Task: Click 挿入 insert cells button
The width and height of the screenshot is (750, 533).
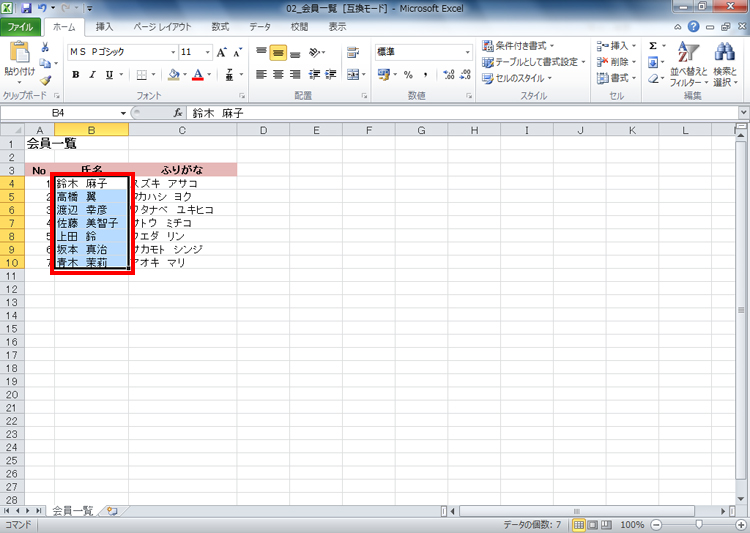Action: tap(616, 46)
